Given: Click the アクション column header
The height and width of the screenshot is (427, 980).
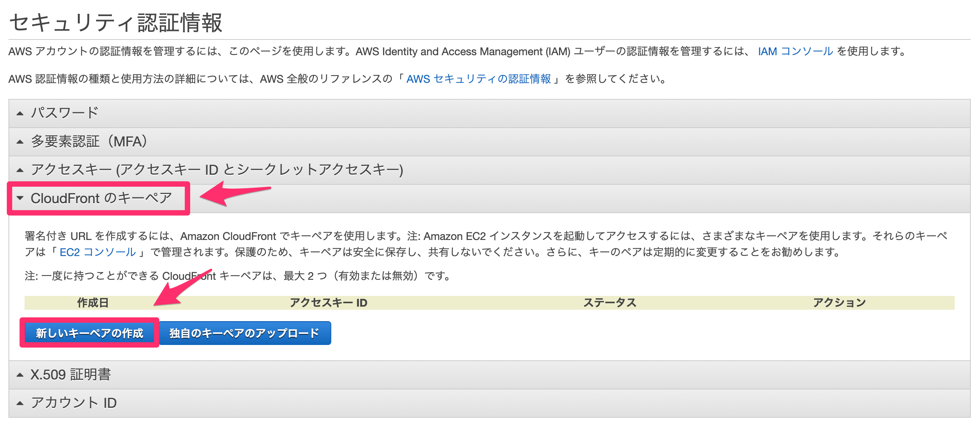Looking at the screenshot, I should tap(839, 303).
